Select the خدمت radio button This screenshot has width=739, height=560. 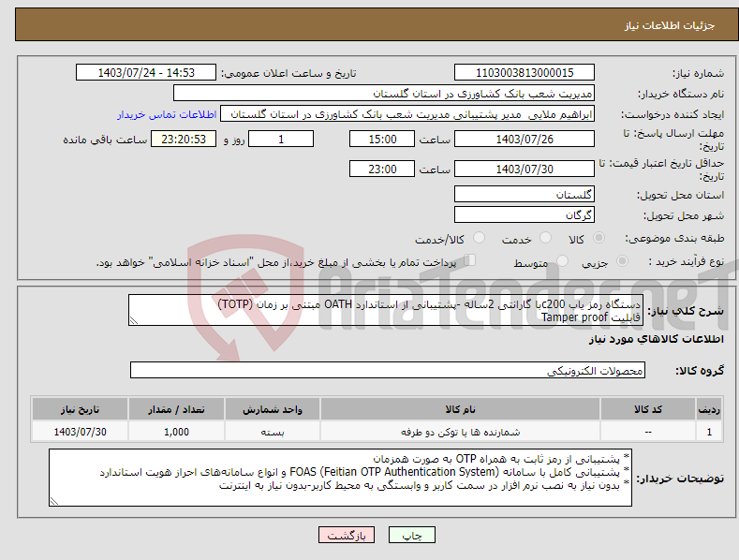coord(545,238)
